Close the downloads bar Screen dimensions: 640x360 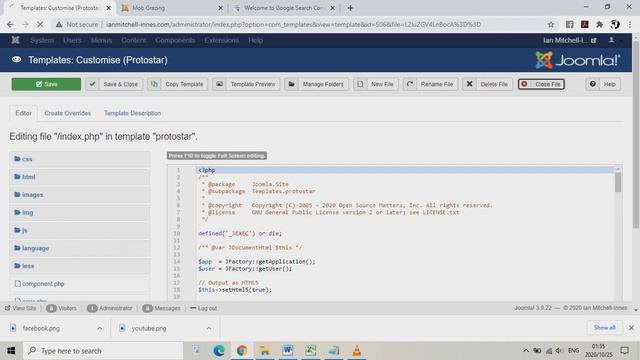(631, 327)
